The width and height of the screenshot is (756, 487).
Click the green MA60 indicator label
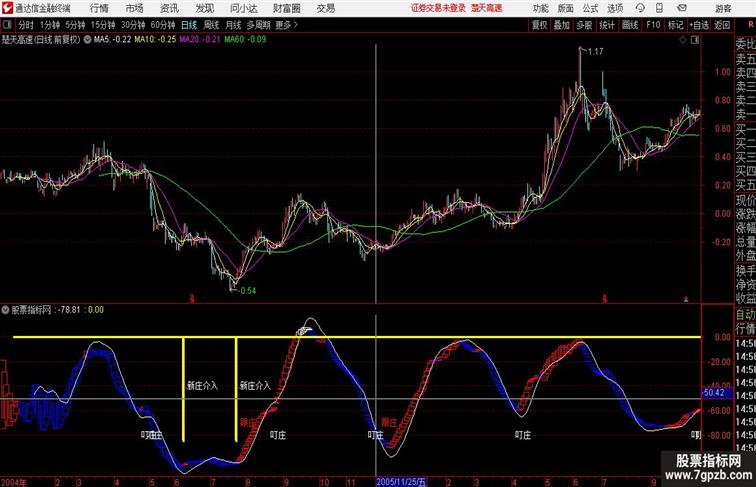(245, 40)
